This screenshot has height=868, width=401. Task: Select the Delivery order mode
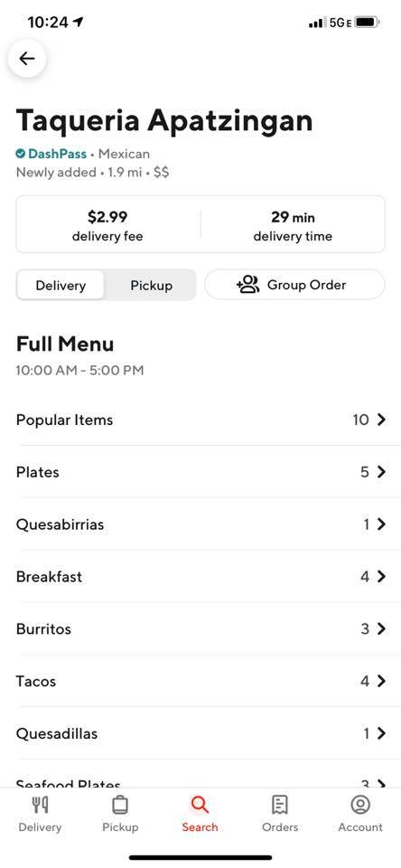61,286
